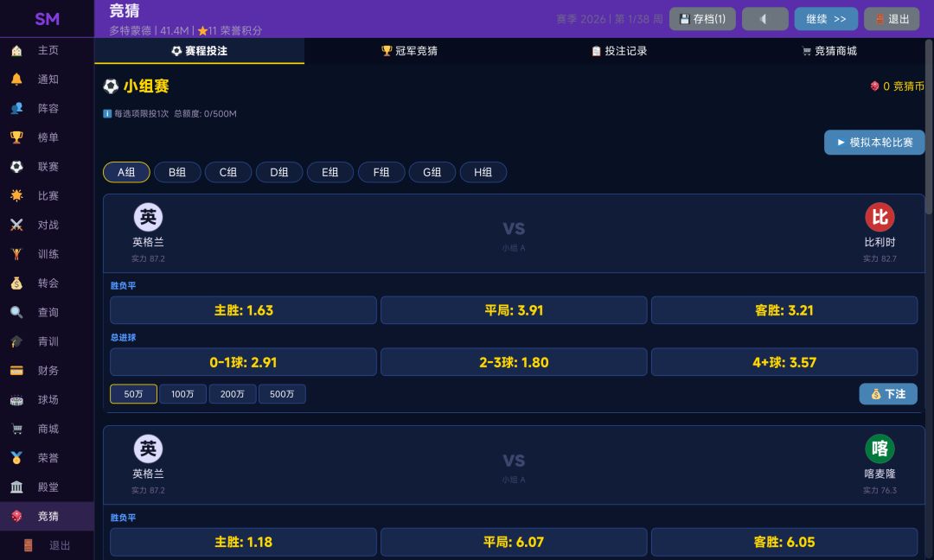Pick 客胜: 3.21 odds option
Viewport: 934px width, 560px height.
tap(784, 310)
